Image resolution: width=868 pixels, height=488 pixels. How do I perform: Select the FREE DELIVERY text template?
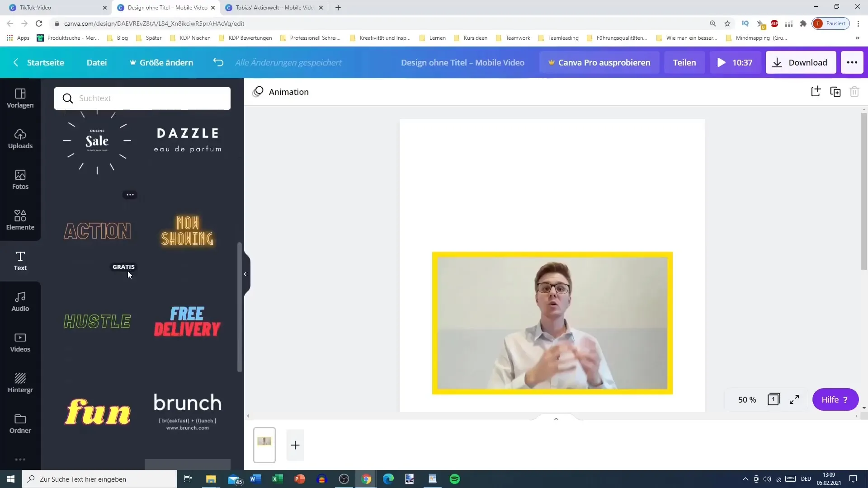coord(188,321)
